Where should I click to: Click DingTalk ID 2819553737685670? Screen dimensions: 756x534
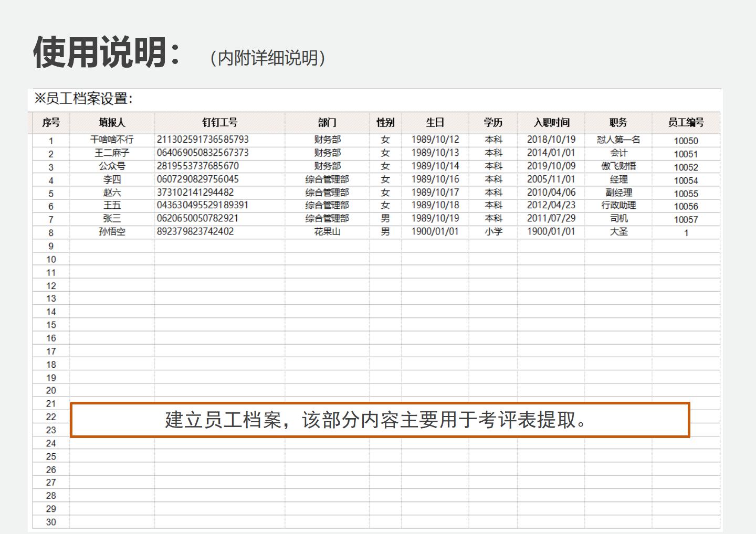tap(198, 166)
